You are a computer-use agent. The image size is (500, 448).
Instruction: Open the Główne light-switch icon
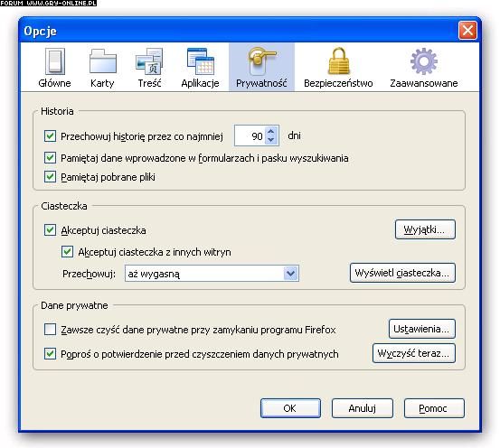click(x=55, y=61)
